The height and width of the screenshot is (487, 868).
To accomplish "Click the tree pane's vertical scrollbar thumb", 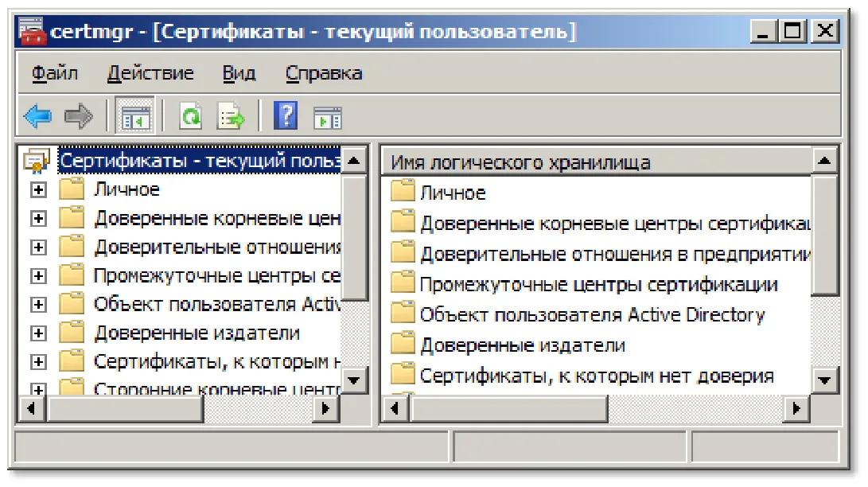I will [354, 237].
